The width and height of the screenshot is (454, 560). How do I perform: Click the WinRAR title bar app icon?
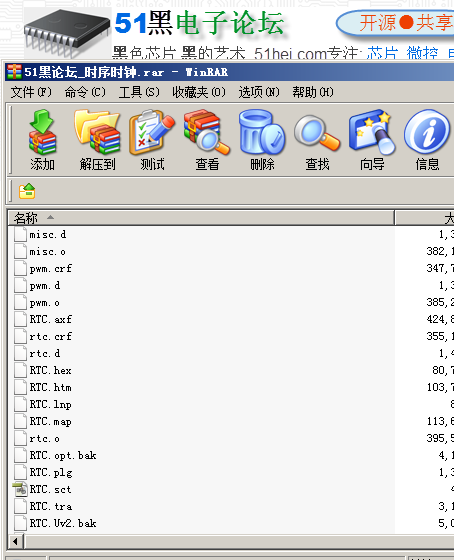pos(14,72)
